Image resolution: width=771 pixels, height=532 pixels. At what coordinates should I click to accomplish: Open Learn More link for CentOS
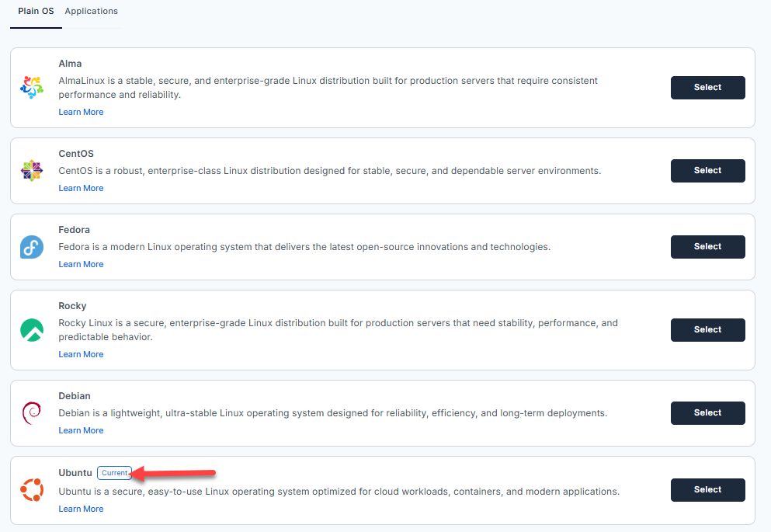tap(81, 188)
